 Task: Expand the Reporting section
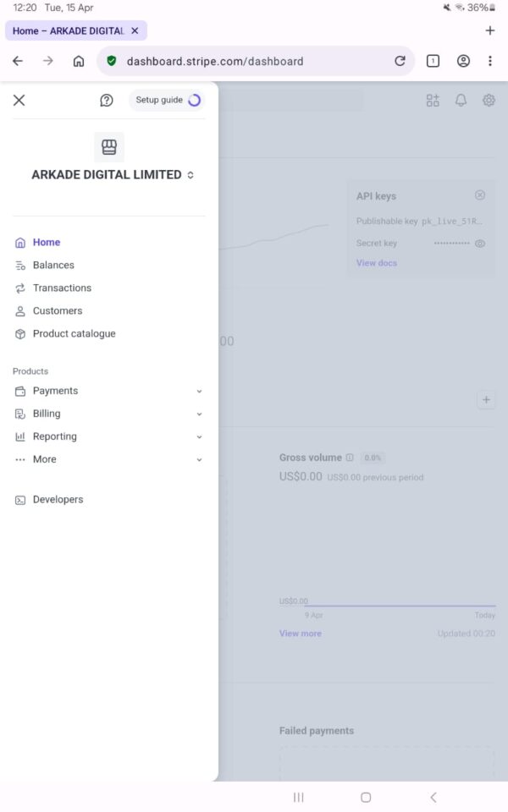click(x=108, y=436)
